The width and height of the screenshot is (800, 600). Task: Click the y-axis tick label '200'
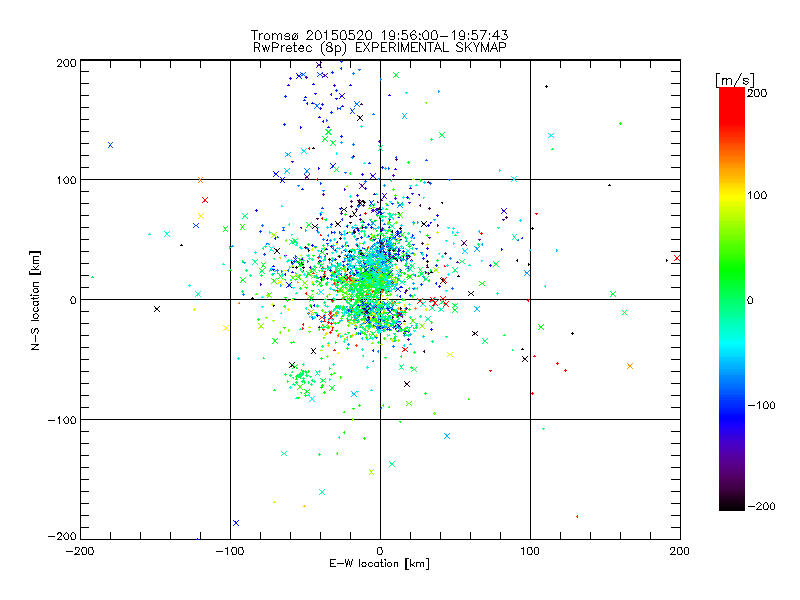pos(66,63)
